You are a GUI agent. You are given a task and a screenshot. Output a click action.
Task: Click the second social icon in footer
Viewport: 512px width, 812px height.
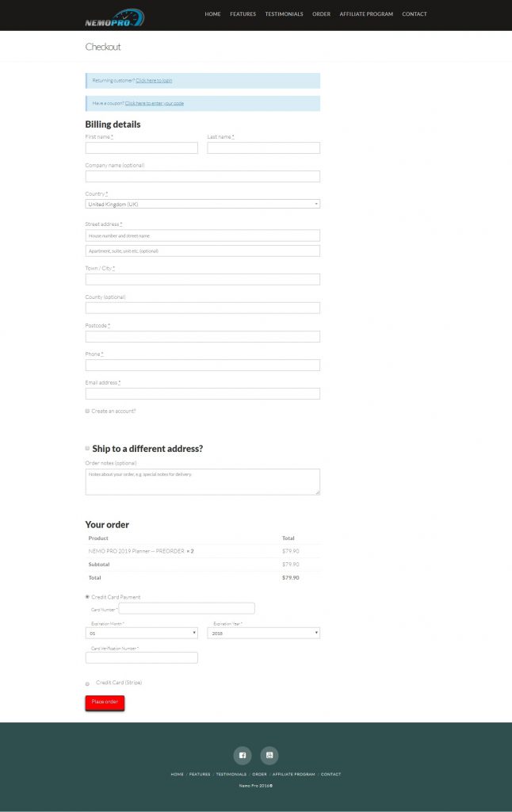coord(269,755)
